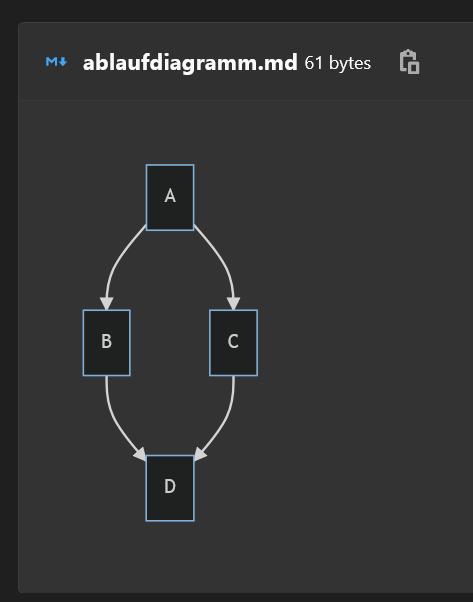Open the ablaufdiagramm.md file name

[190, 62]
